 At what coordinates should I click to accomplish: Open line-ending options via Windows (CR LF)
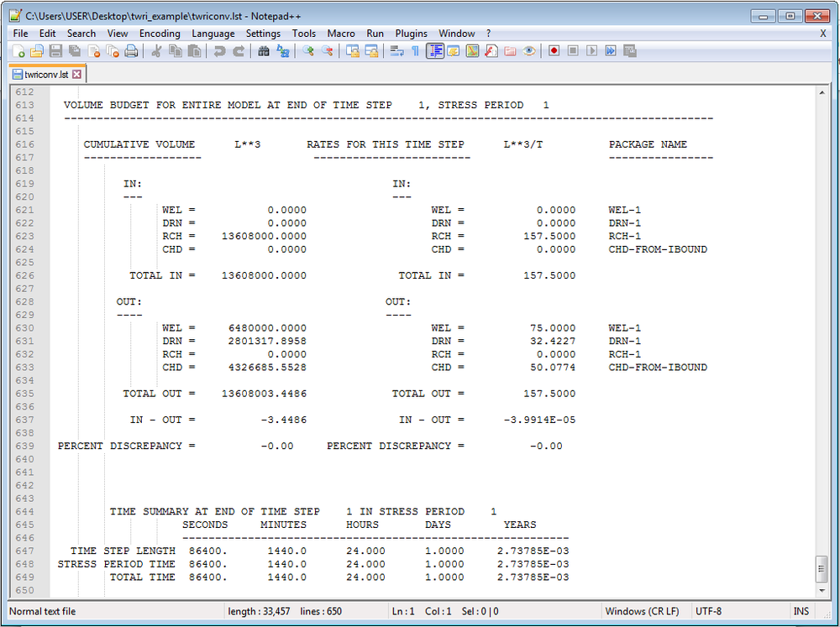(x=643, y=610)
